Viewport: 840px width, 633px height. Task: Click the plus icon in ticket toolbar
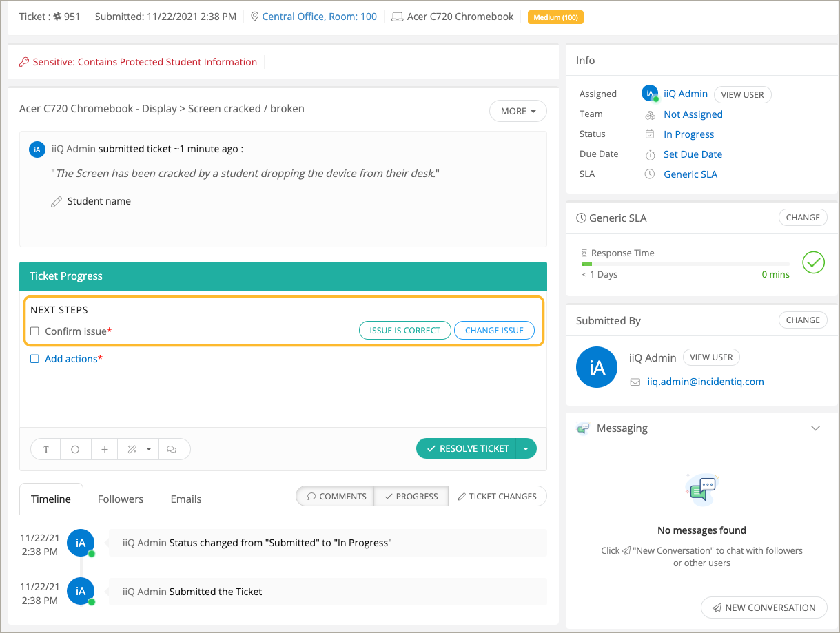[105, 449]
